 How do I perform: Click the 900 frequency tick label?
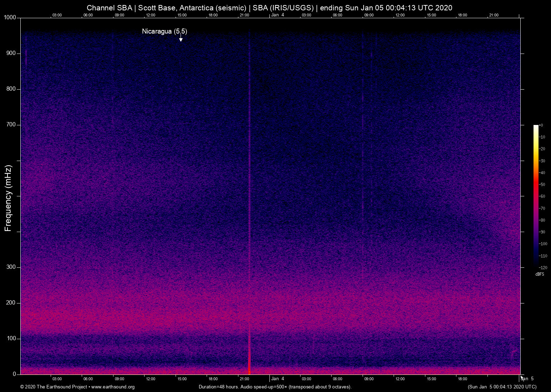click(x=10, y=53)
